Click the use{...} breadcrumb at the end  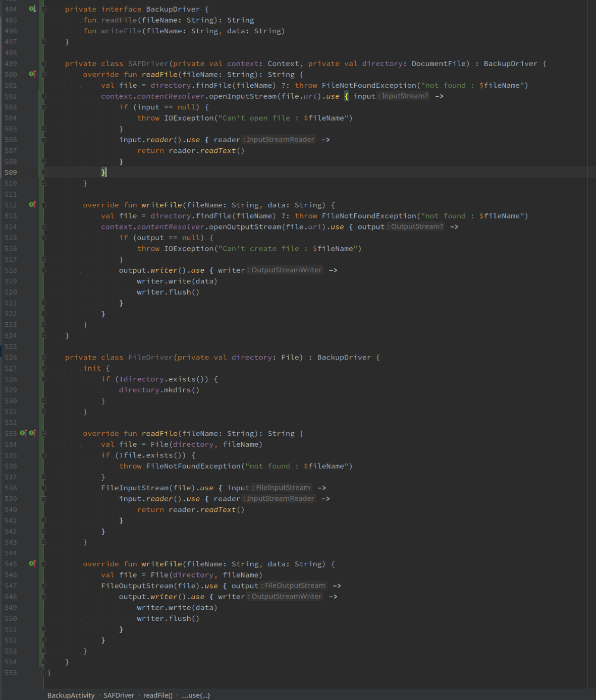coord(196,695)
